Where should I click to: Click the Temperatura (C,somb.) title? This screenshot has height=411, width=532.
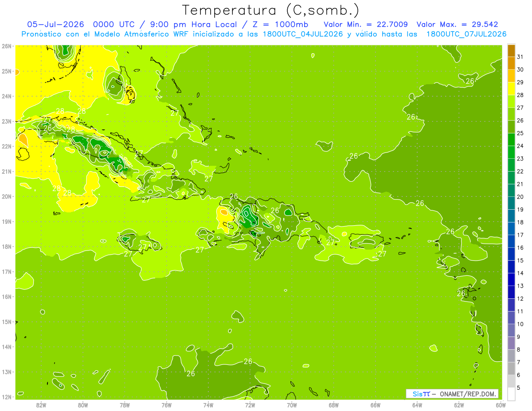270,10
